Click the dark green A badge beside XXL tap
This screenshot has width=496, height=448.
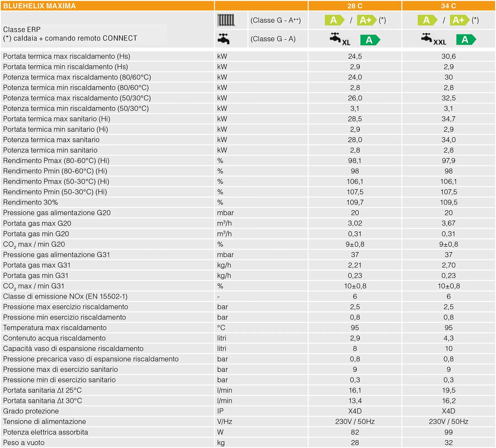tap(466, 40)
